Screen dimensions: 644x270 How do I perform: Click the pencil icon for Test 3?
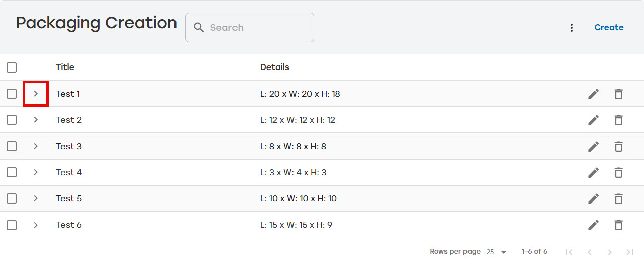click(x=594, y=146)
